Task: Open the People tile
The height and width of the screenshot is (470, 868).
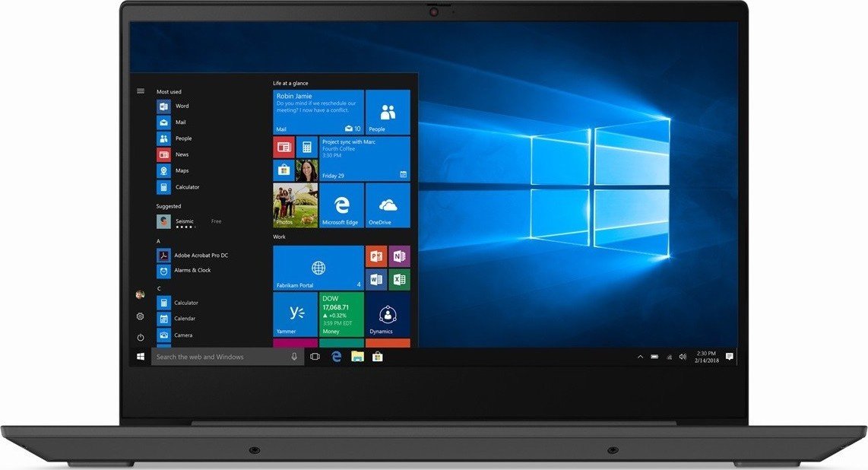Action: pos(388,113)
